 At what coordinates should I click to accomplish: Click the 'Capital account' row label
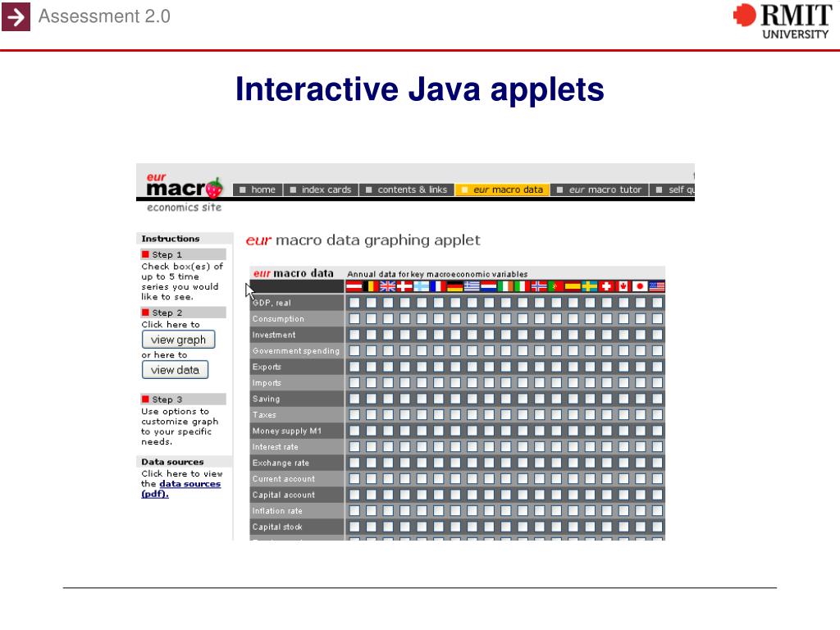pyautogui.click(x=283, y=495)
